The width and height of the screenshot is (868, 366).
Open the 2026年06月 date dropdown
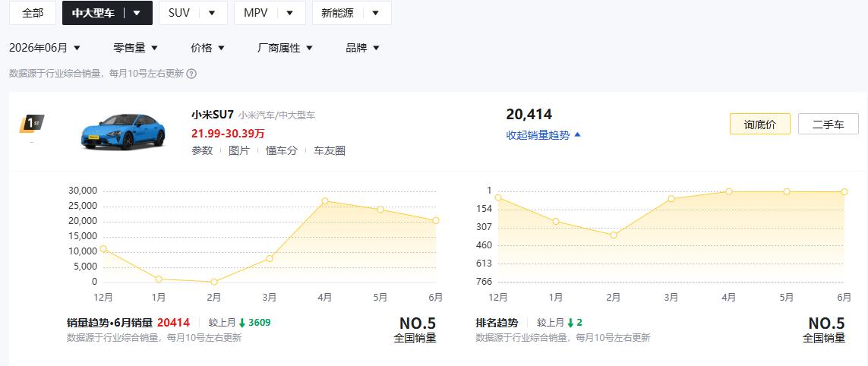tap(45, 48)
